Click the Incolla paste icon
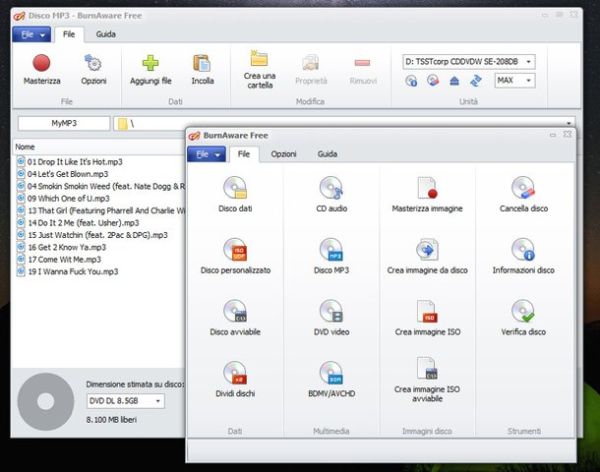 tap(202, 63)
